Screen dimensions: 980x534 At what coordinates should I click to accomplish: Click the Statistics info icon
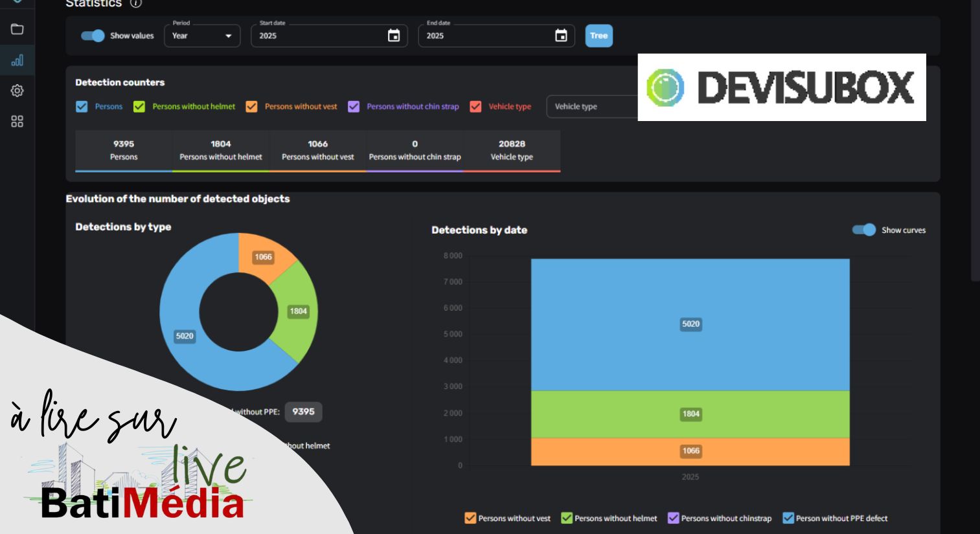pos(135,3)
